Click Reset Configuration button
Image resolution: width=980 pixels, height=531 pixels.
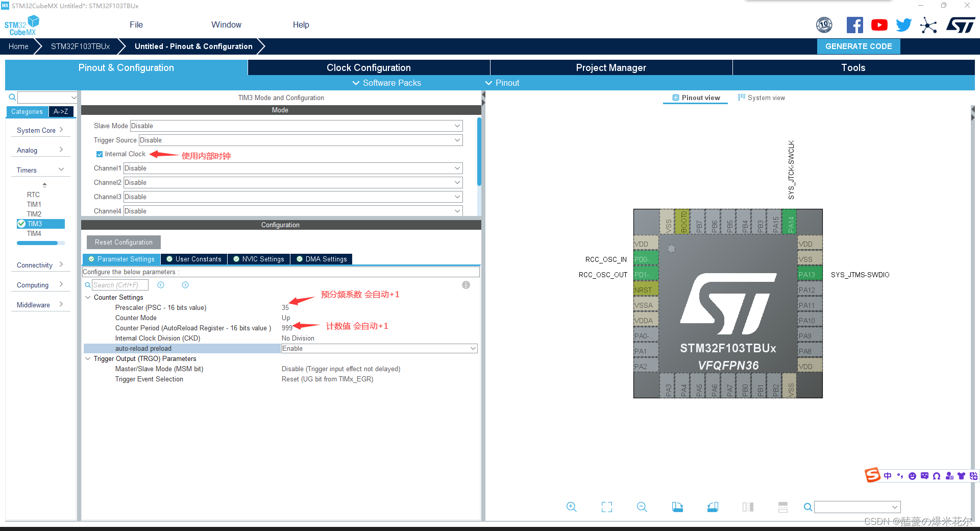pos(124,242)
